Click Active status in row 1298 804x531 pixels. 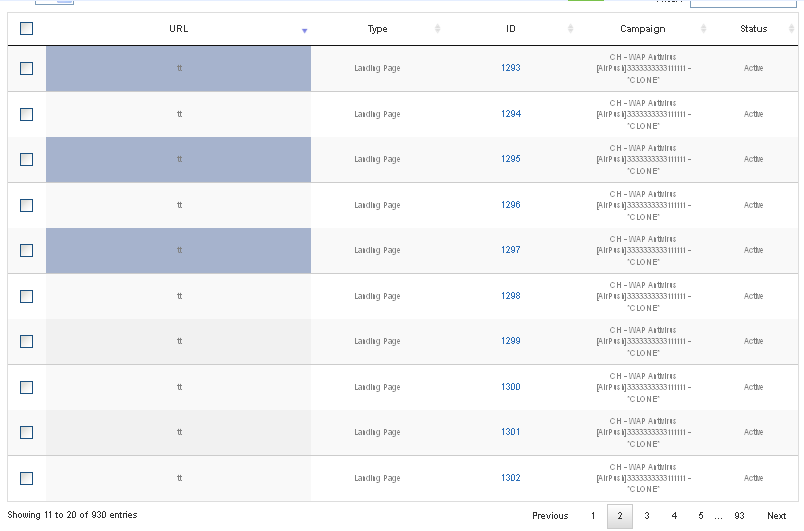(753, 296)
